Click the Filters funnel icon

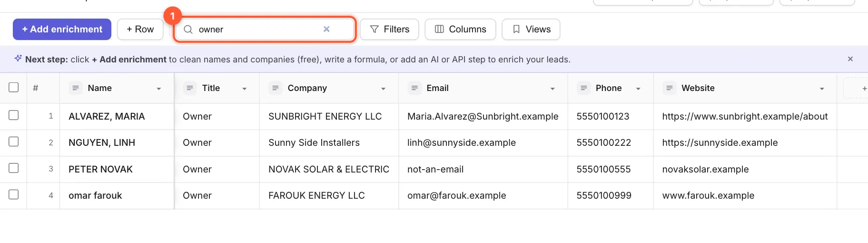click(375, 30)
